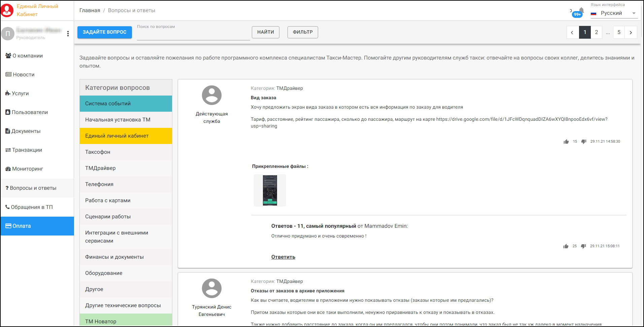
Task: Open Оплата in the sidebar menu
Action: [x=22, y=226]
